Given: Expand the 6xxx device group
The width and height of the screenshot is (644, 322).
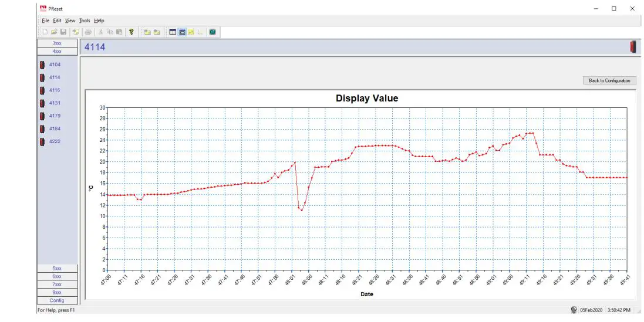Looking at the screenshot, I should tap(57, 276).
